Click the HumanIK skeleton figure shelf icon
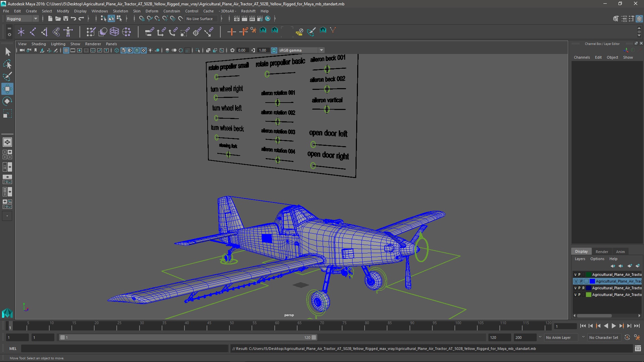644x362 pixels. tap(68, 32)
